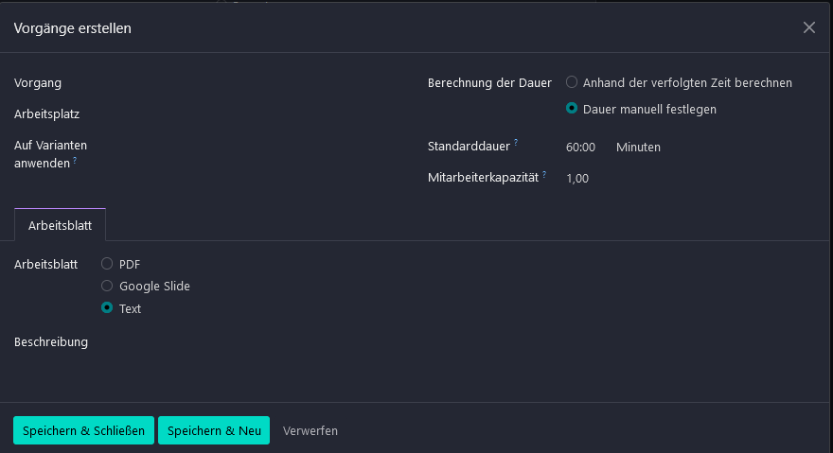
Task: Close the Vorgänge erstellen dialog
Action: [809, 28]
